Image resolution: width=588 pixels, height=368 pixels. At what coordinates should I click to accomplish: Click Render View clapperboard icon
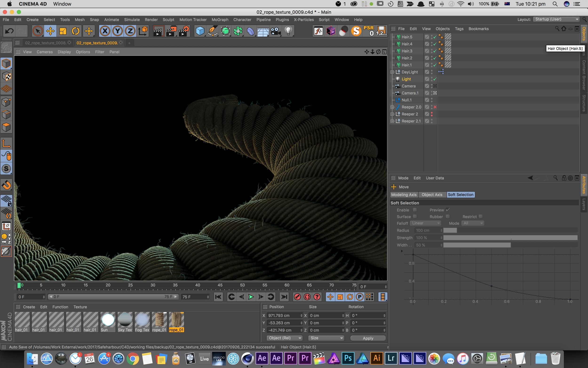pyautogui.click(x=158, y=31)
